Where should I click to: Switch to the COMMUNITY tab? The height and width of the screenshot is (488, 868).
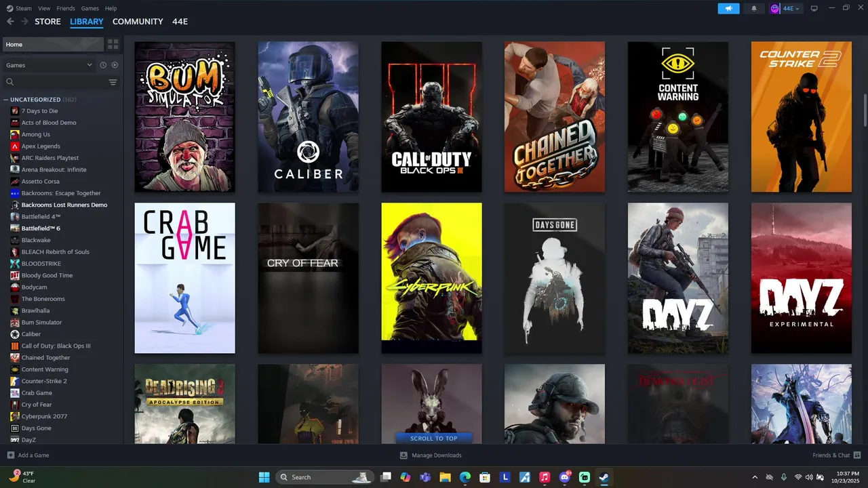click(x=138, y=22)
